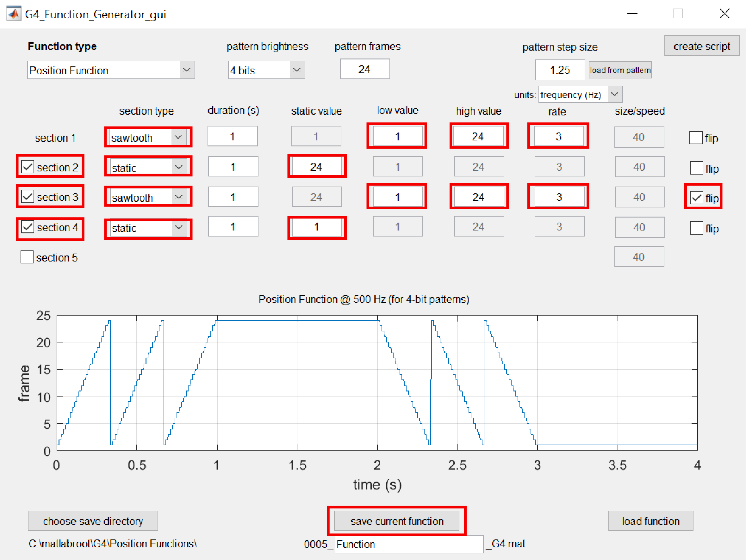Click the MATLAB icon in the title bar
Viewport: 746px width, 560px height.
pos(13,14)
